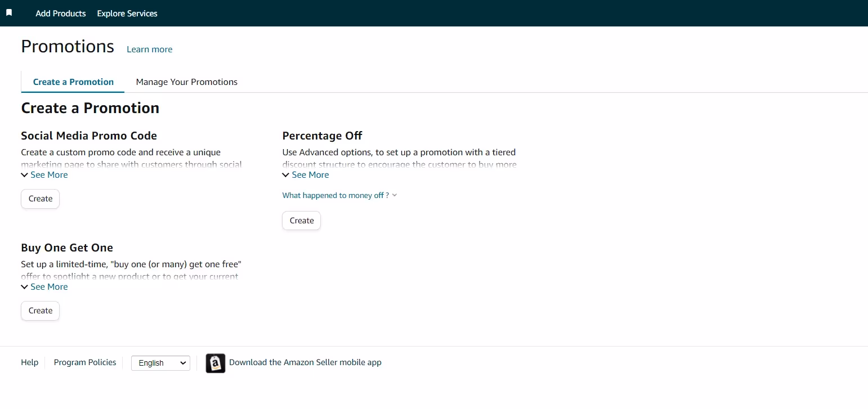Switch to the Manage Your Promotions tab

(x=186, y=82)
